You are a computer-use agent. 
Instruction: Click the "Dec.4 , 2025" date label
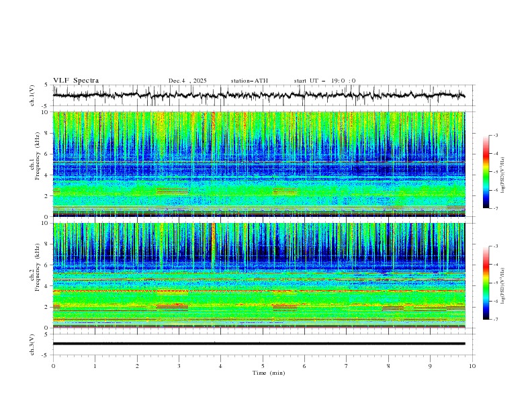[187, 81]
